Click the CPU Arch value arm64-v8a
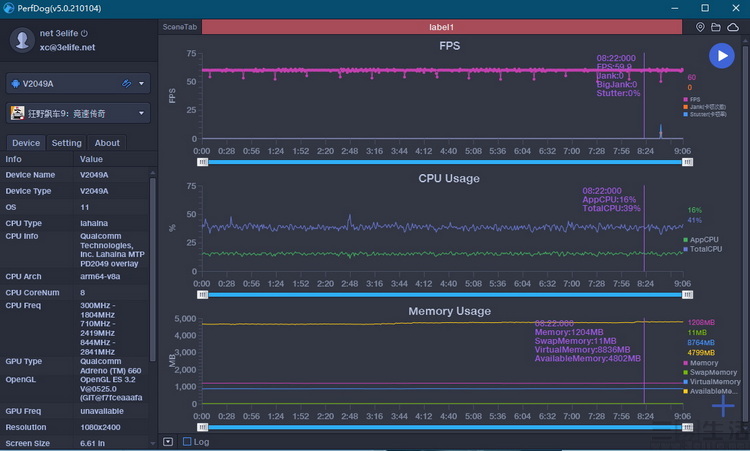The width and height of the screenshot is (750, 451). pos(100,276)
